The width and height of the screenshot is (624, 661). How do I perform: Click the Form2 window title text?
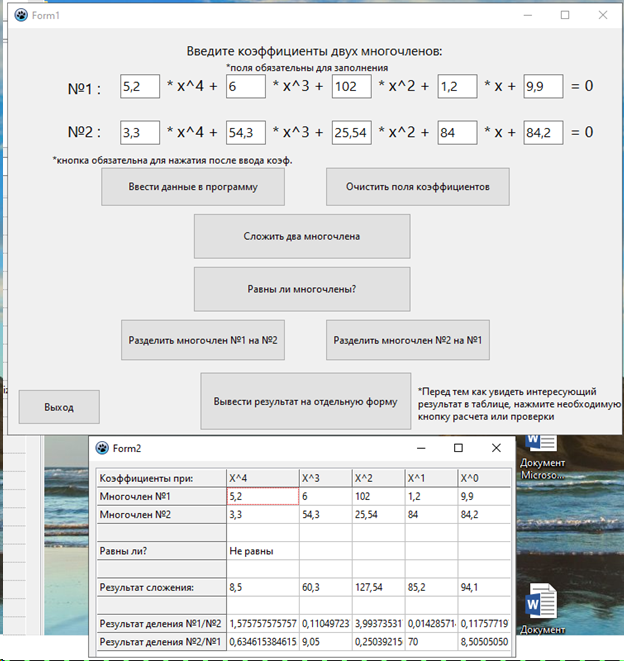[126, 448]
